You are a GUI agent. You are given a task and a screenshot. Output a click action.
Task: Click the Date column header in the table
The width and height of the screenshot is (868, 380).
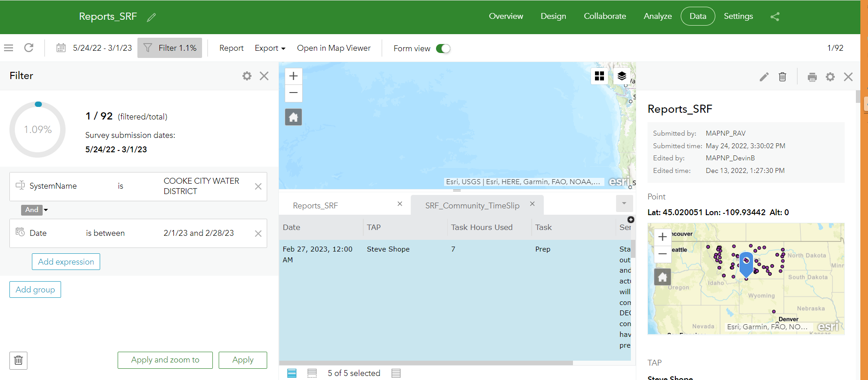pos(321,227)
